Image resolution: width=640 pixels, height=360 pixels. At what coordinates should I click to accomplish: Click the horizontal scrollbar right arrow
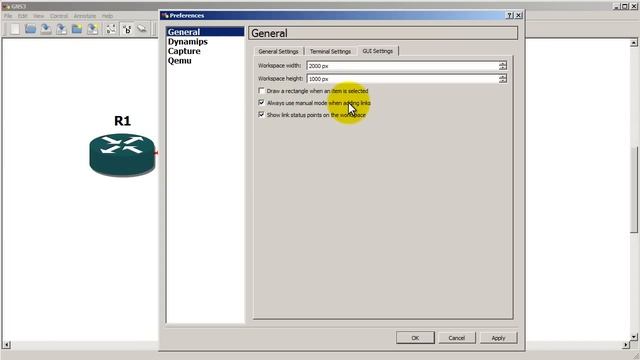626,345
